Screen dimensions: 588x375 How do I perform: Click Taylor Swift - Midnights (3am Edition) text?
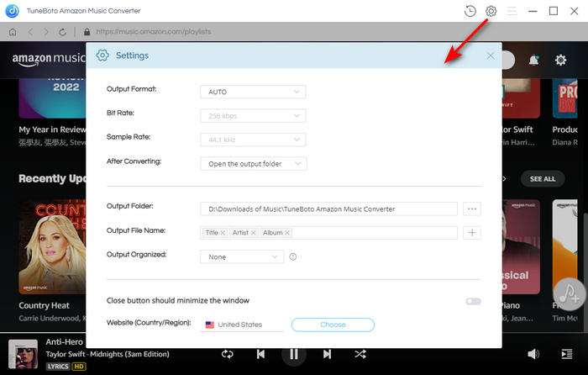click(108, 354)
